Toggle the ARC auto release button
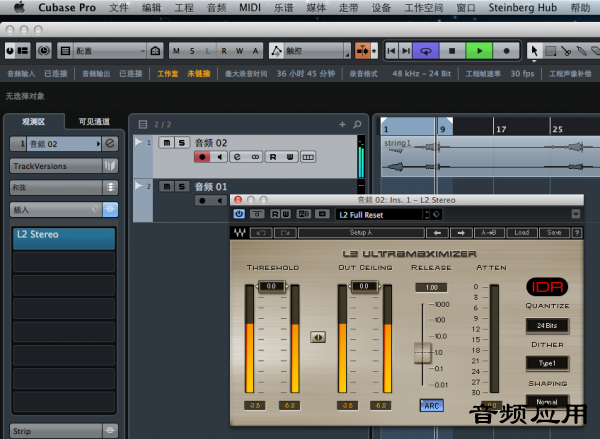600x439 pixels. click(432, 406)
